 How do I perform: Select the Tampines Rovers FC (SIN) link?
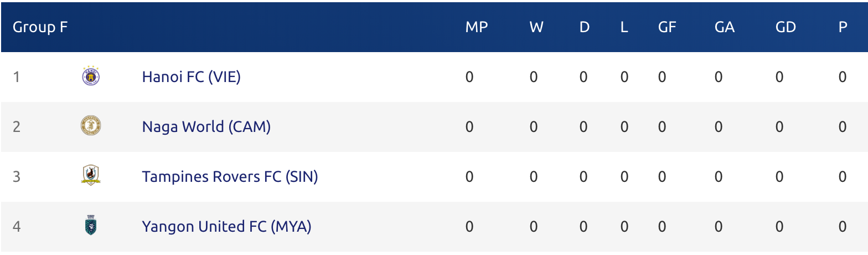(230, 176)
